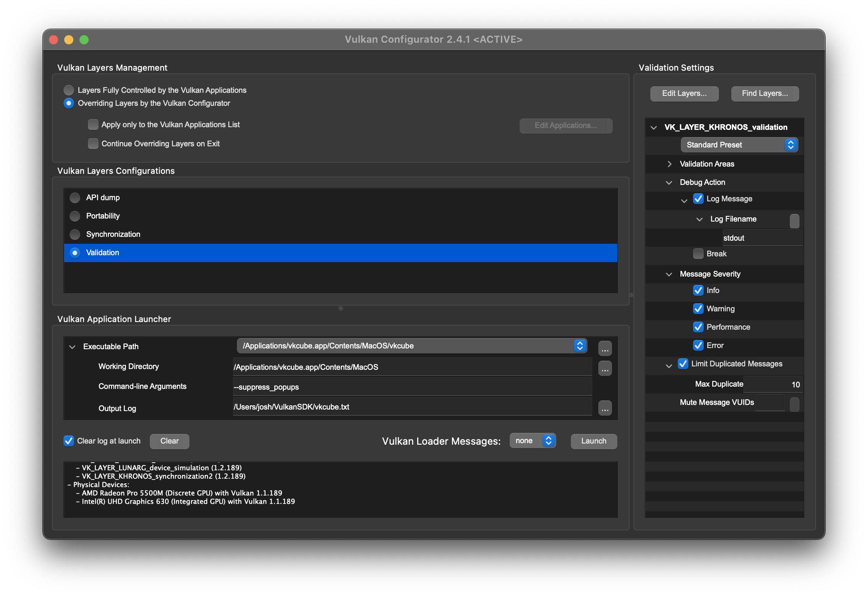Screen dimensions: 868x596
Task: Collapse the VK_LAYER_KHRONOS_validation tree node
Action: (654, 128)
